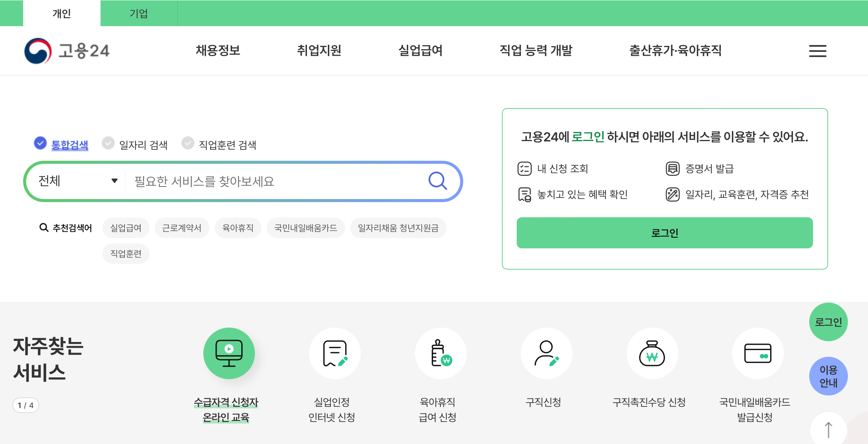Viewport: 868px width, 444px height.
Task: Expand the hamburger navigation menu
Action: [x=818, y=51]
